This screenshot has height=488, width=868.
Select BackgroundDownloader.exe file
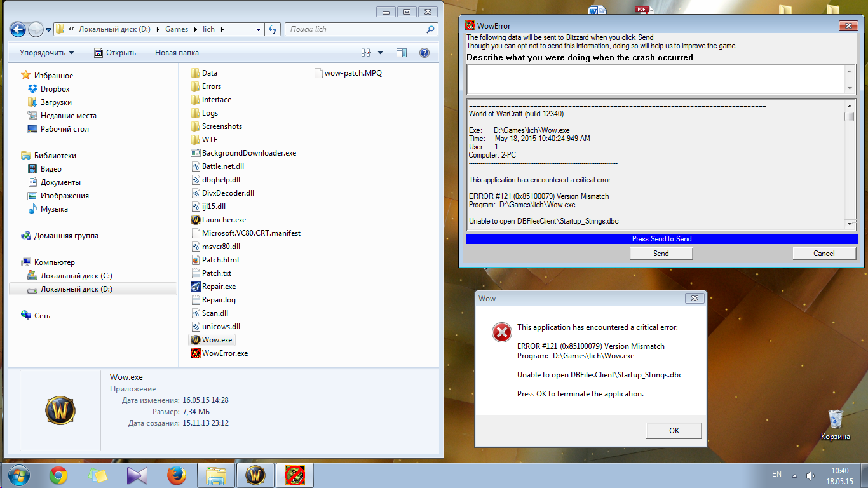click(243, 153)
